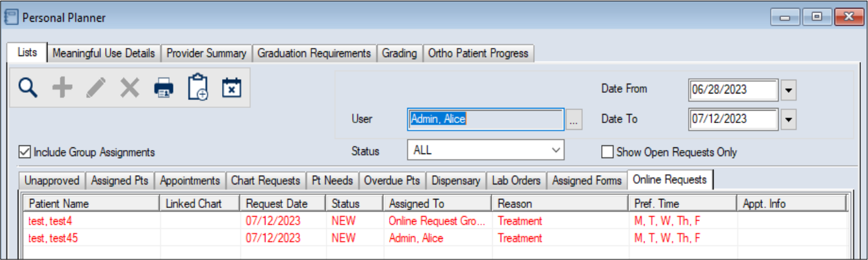Click the plus add record icon
Image resolution: width=868 pixels, height=260 pixels.
[x=62, y=88]
